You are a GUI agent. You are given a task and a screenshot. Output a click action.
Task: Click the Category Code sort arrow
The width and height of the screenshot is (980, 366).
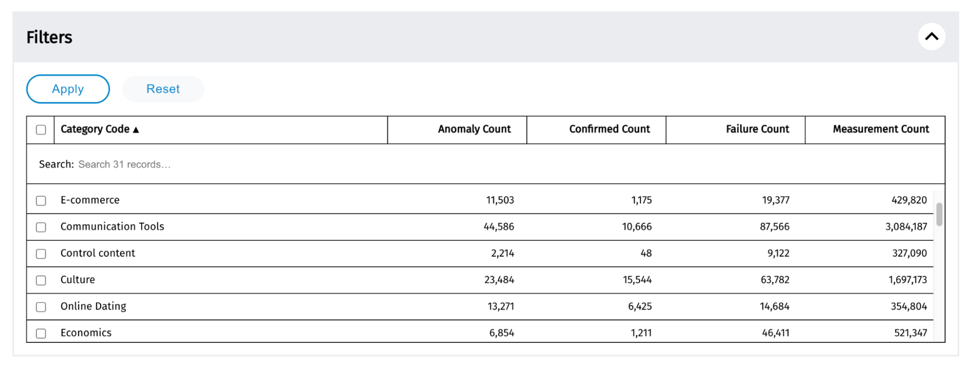click(x=136, y=130)
